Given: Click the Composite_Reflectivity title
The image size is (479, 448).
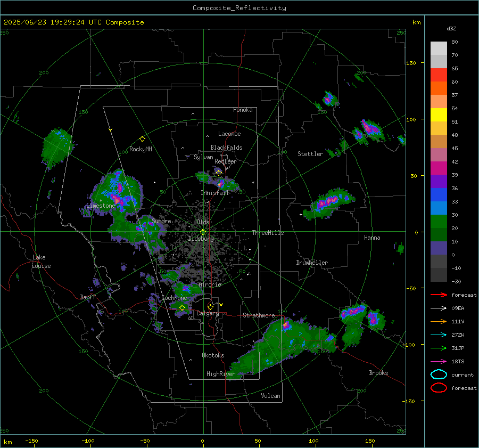Looking at the screenshot, I should tap(240, 8).
